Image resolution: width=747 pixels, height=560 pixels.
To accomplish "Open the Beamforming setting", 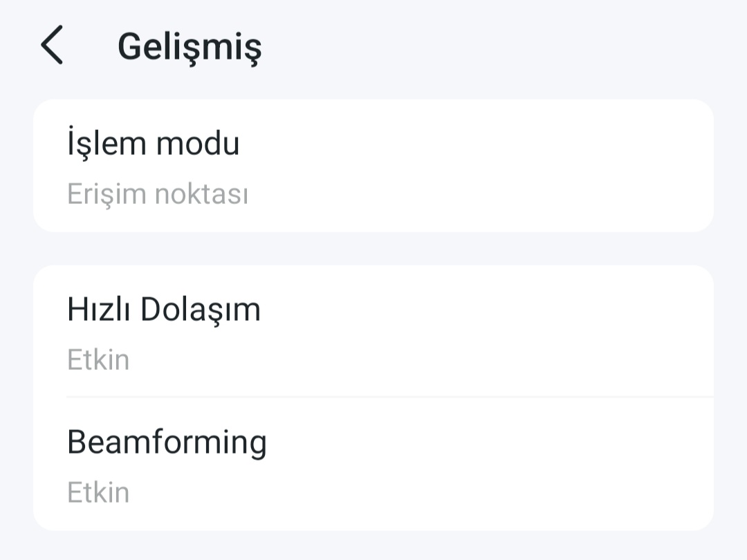I will [x=373, y=465].
